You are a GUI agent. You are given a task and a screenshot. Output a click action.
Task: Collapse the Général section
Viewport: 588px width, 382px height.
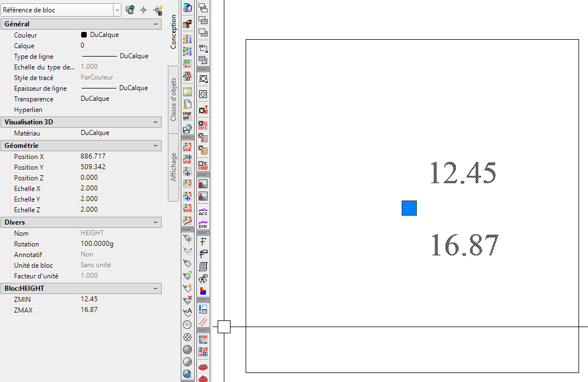pos(157,24)
